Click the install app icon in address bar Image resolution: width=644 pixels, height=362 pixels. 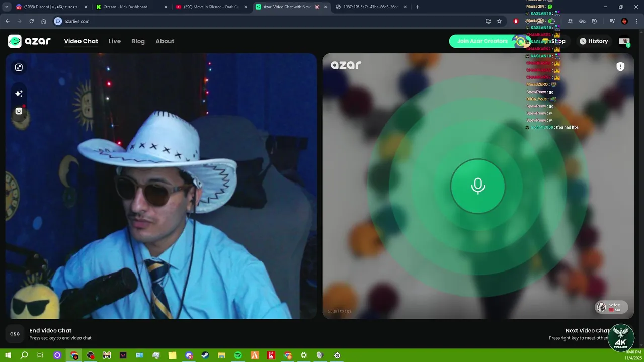[x=488, y=21]
